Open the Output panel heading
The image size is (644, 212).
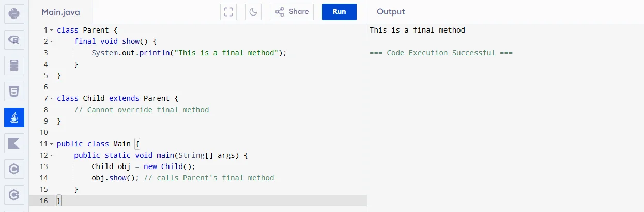coord(391,12)
